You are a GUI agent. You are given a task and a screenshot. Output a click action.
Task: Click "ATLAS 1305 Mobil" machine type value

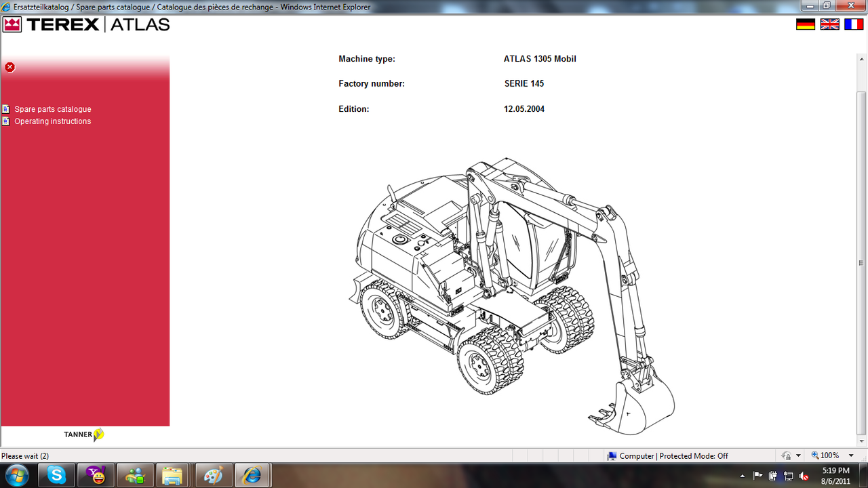click(540, 59)
